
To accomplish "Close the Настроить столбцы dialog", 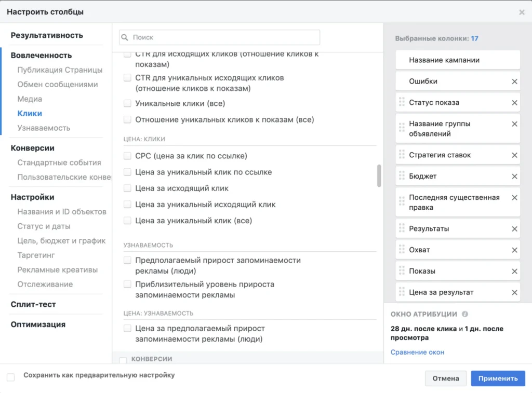I will 522,12.
